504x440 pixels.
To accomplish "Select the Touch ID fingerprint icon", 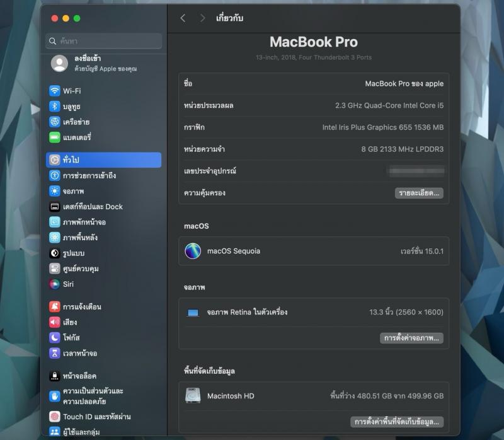I will coord(55,417).
